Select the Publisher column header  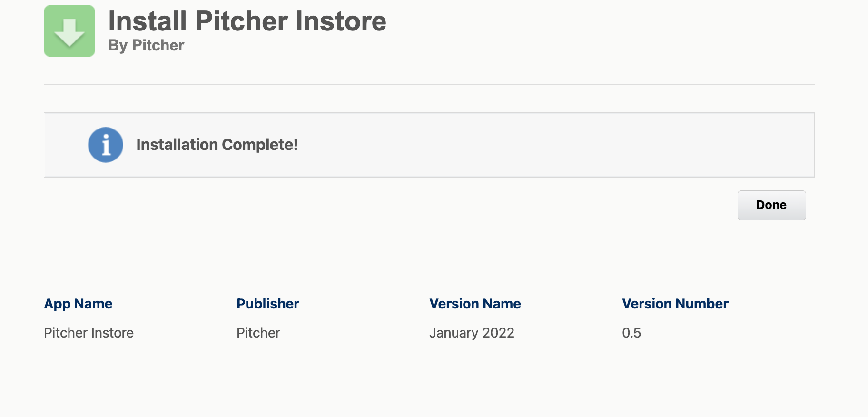coord(268,304)
